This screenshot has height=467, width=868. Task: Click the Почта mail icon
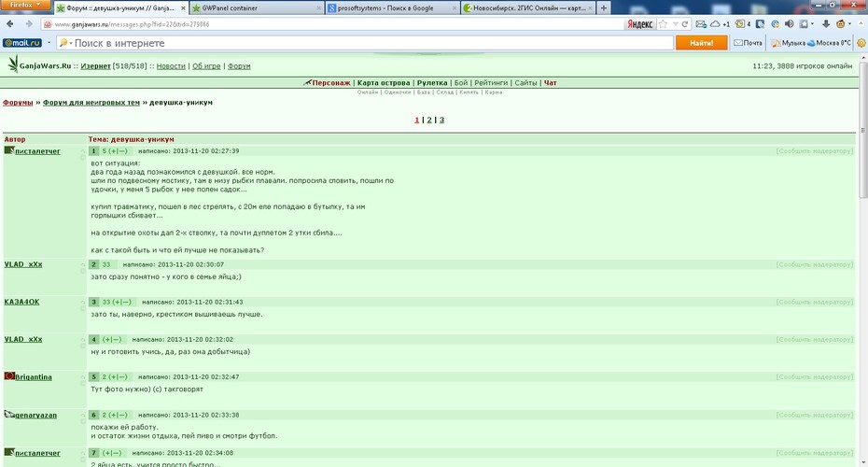(x=748, y=43)
